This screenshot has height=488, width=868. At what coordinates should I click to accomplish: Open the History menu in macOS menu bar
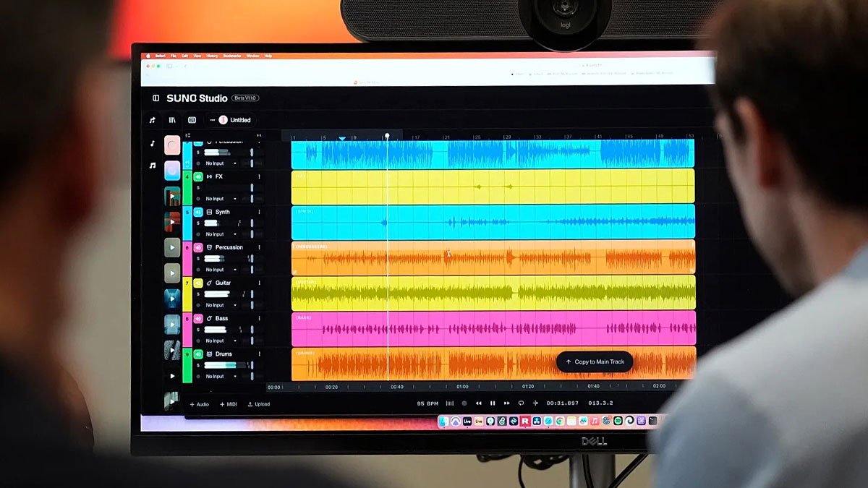[212, 56]
